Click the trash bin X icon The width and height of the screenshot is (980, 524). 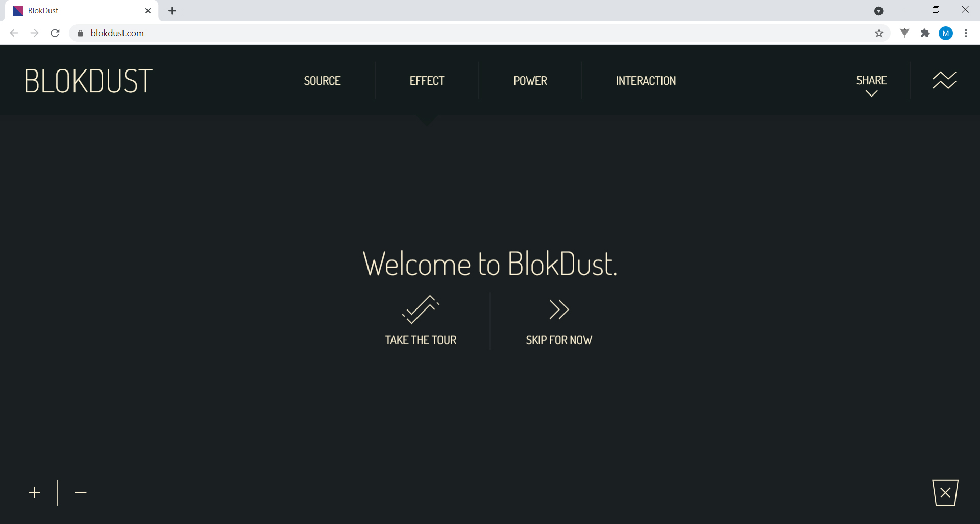pyautogui.click(x=945, y=493)
